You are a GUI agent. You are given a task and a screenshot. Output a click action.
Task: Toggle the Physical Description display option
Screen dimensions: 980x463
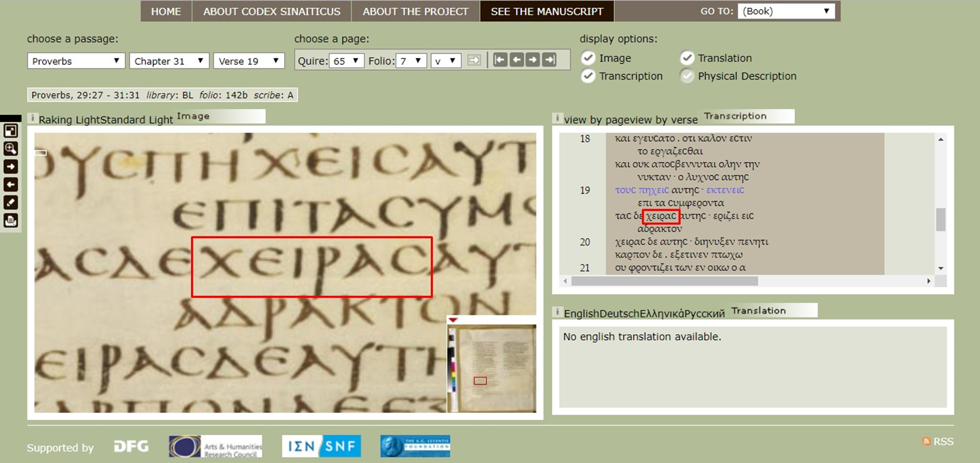pos(686,76)
